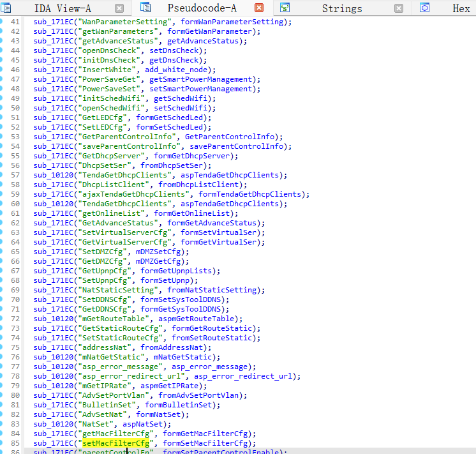Select mDMZSetCfg function name
This screenshot has width=476, height=454.
coord(158,252)
